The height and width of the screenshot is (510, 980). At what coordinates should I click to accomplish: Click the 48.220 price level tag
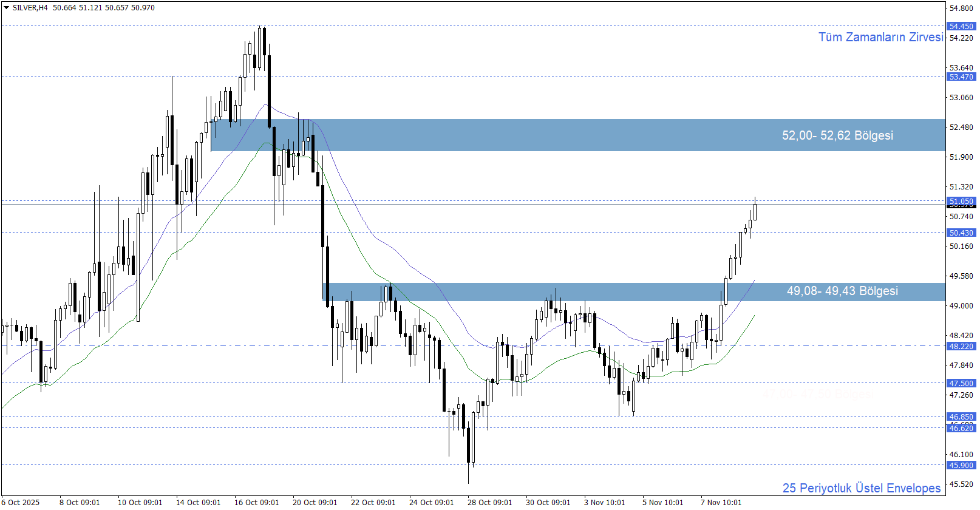pyautogui.click(x=961, y=346)
